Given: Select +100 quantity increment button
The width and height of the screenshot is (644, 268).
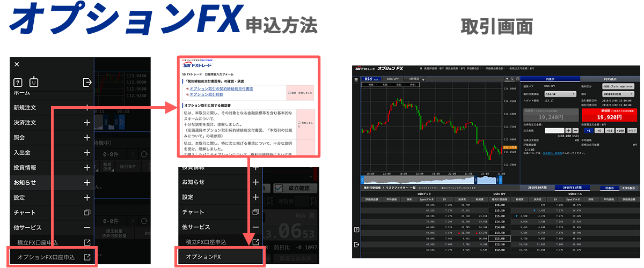Looking at the screenshot, I should click(x=620, y=130).
